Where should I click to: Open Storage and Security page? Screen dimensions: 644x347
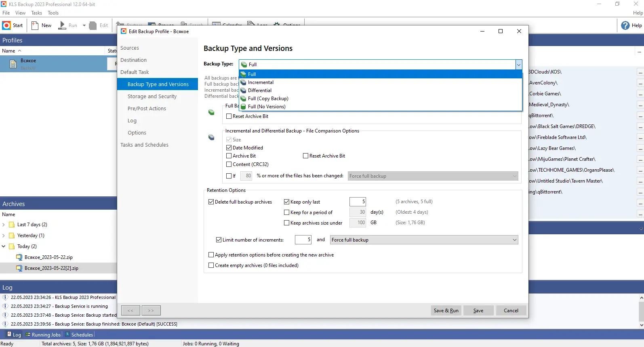[x=152, y=97]
